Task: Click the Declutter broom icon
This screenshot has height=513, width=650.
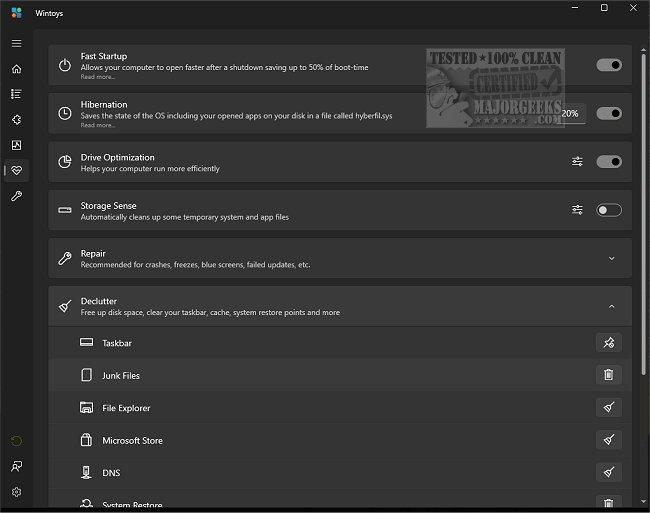Action: point(65,307)
